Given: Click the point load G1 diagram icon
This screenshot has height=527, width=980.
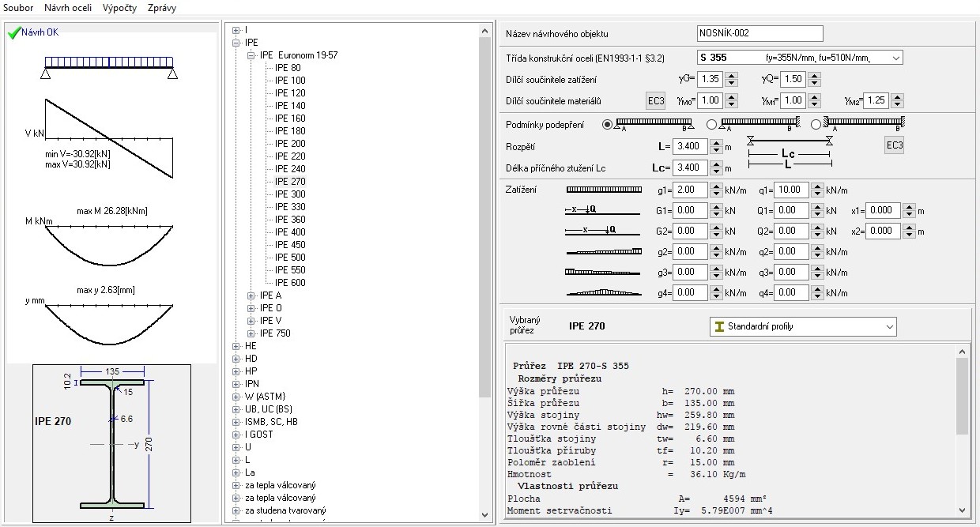Looking at the screenshot, I should [x=603, y=210].
